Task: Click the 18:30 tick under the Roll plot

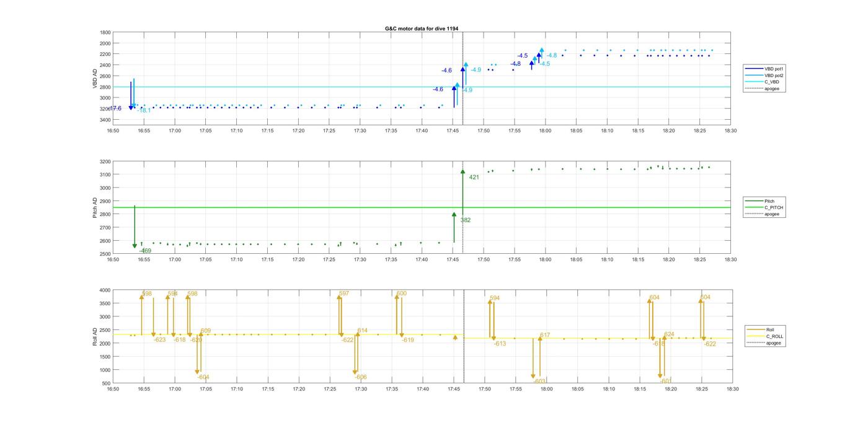Action: coord(732,389)
